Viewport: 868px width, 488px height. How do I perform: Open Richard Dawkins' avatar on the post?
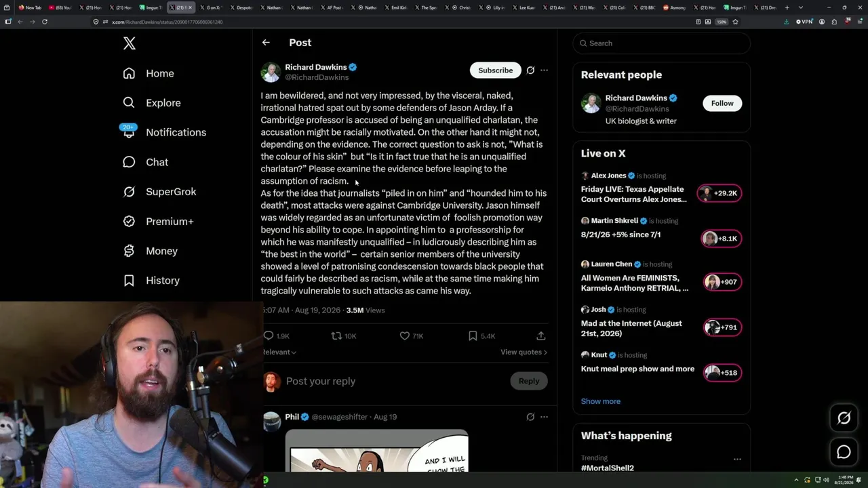point(271,72)
